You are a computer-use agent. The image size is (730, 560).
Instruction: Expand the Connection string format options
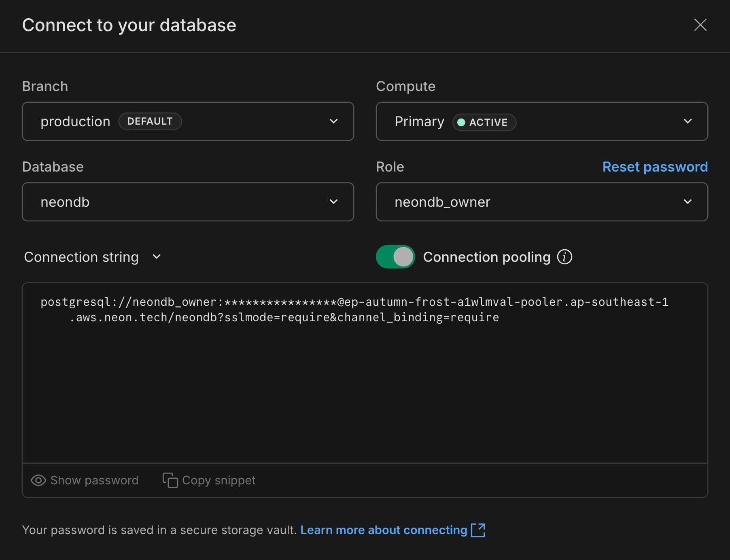tap(157, 257)
